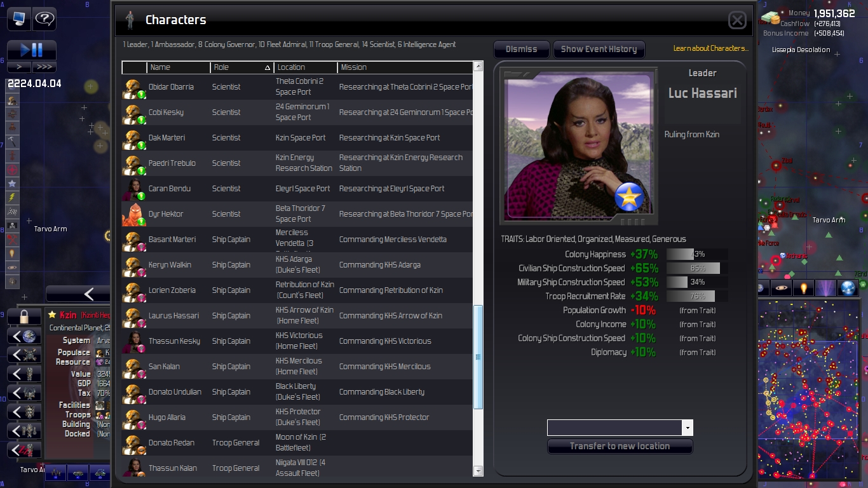Click the Money cash stack icon
The image size is (868, 488).
coord(771,19)
